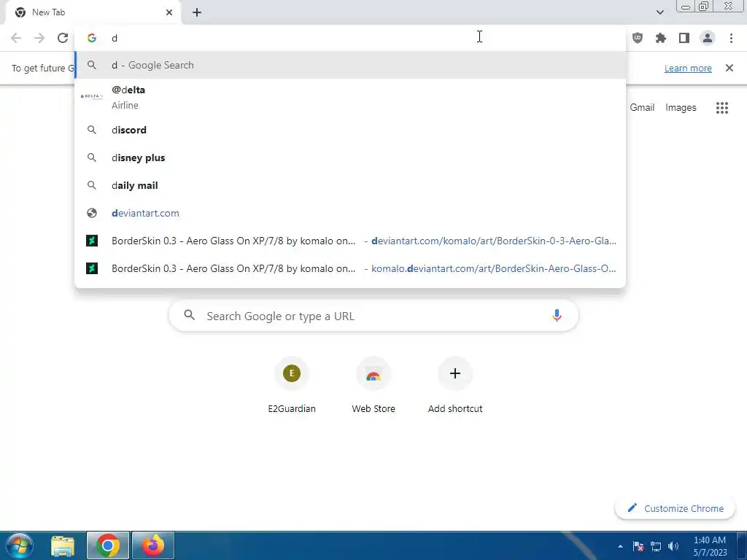Open the Images link
Screen dimensions: 747x560
coord(681,108)
